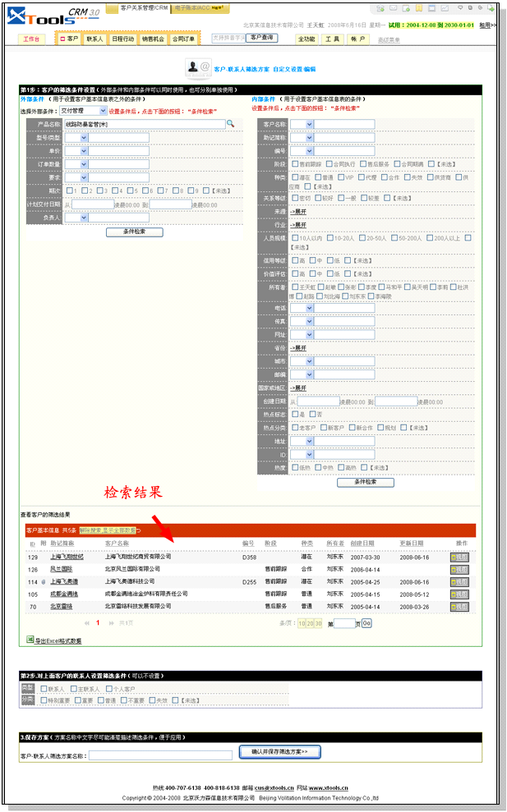Click the @ icon in row 114

(43, 581)
